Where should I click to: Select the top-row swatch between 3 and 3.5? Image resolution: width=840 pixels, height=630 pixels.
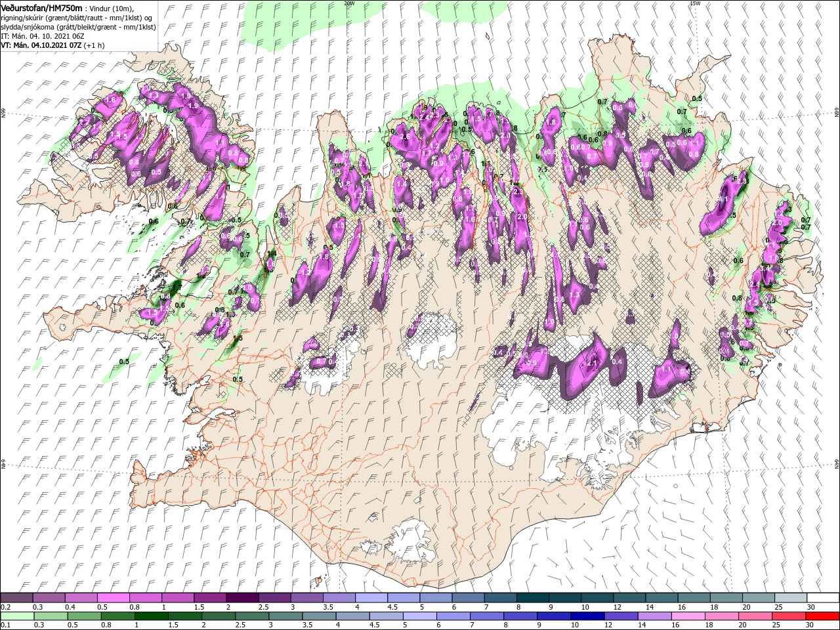[x=306, y=598]
